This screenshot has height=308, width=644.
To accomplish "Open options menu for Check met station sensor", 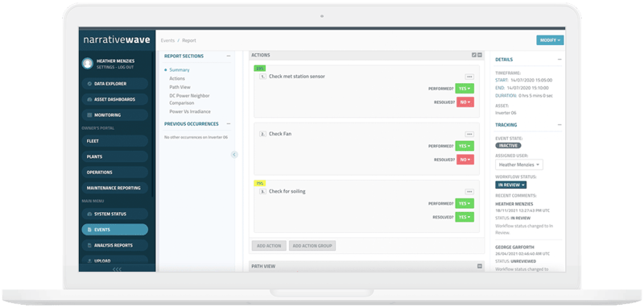I will coord(469,77).
